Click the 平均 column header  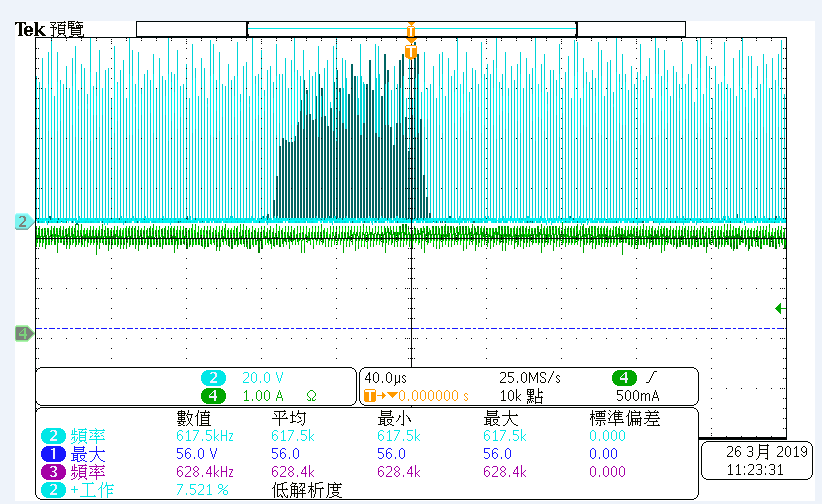pyautogui.click(x=289, y=419)
